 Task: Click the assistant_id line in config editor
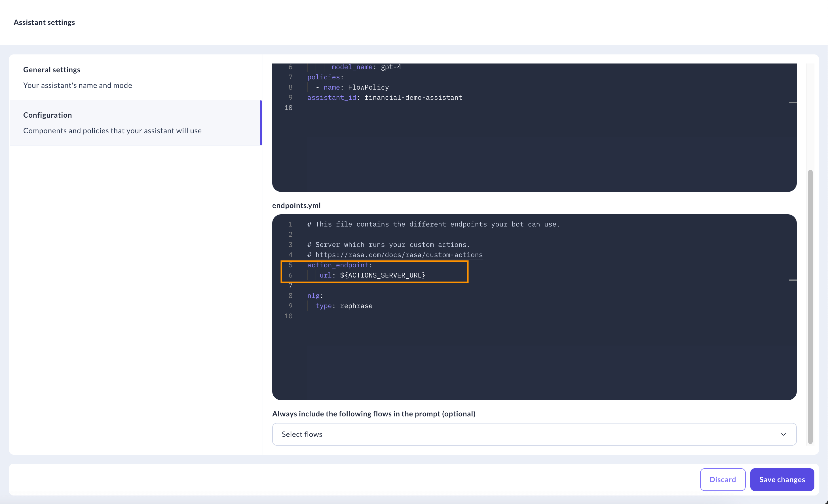pyautogui.click(x=385, y=98)
